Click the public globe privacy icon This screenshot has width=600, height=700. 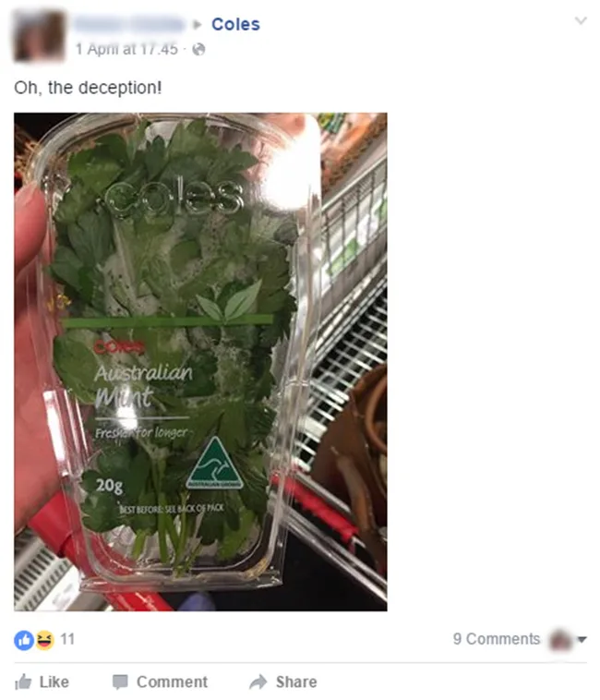click(x=198, y=49)
